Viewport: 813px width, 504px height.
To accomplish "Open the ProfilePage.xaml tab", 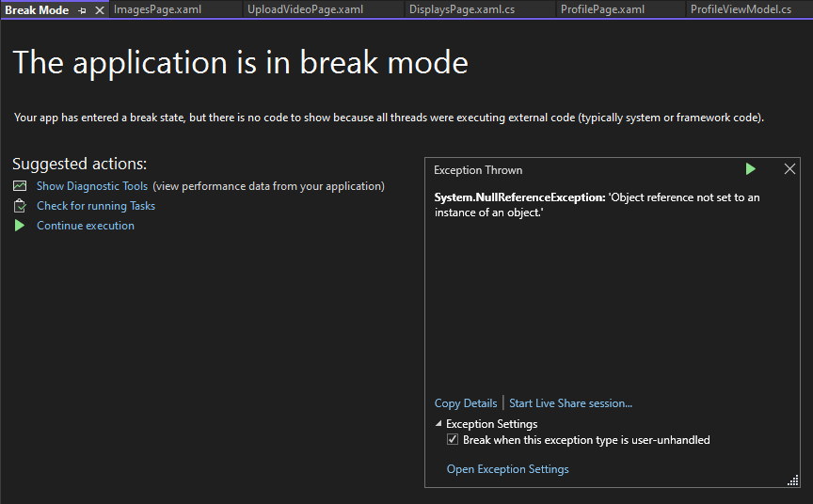I will point(602,9).
